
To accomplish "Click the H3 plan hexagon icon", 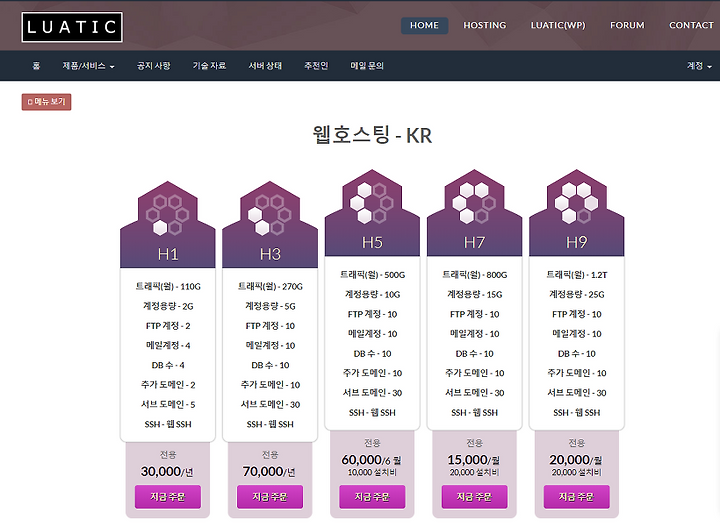I will coord(270,215).
